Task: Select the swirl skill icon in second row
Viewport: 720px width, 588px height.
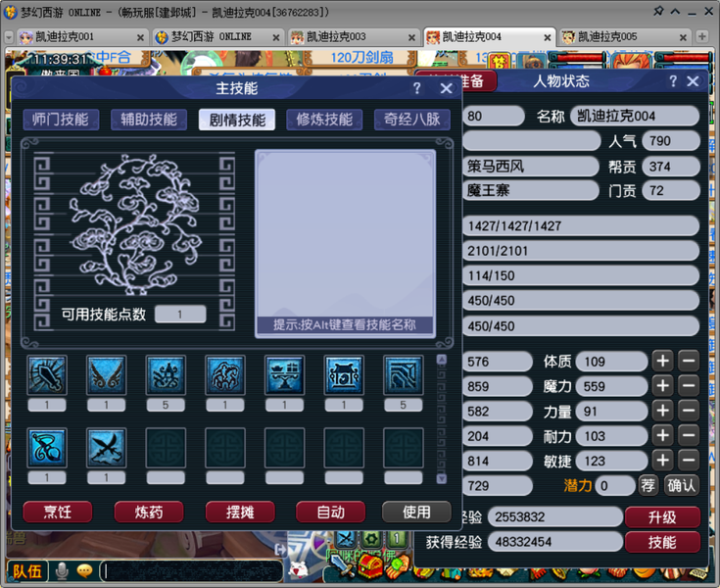Action: (x=47, y=448)
